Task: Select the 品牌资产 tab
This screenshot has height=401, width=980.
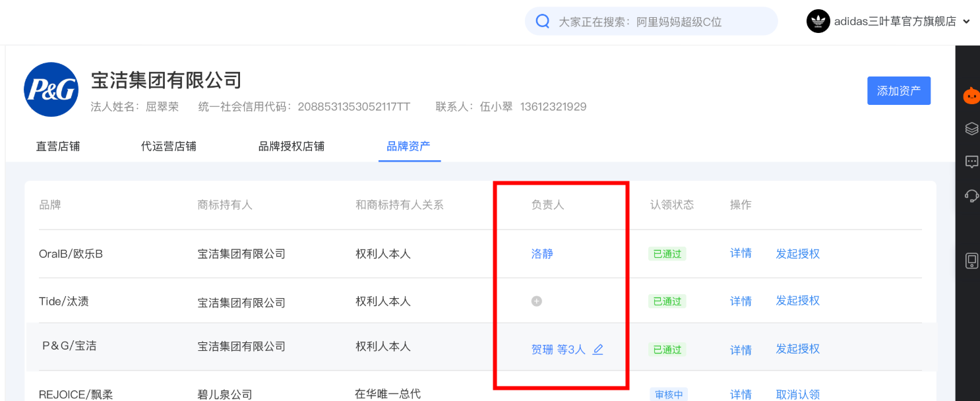Action: [408, 146]
